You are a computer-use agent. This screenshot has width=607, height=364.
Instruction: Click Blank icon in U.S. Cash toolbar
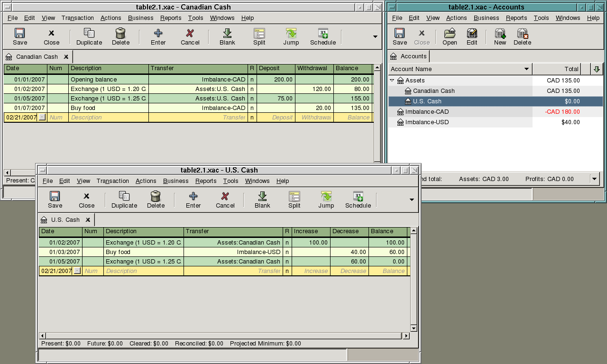pos(262,197)
